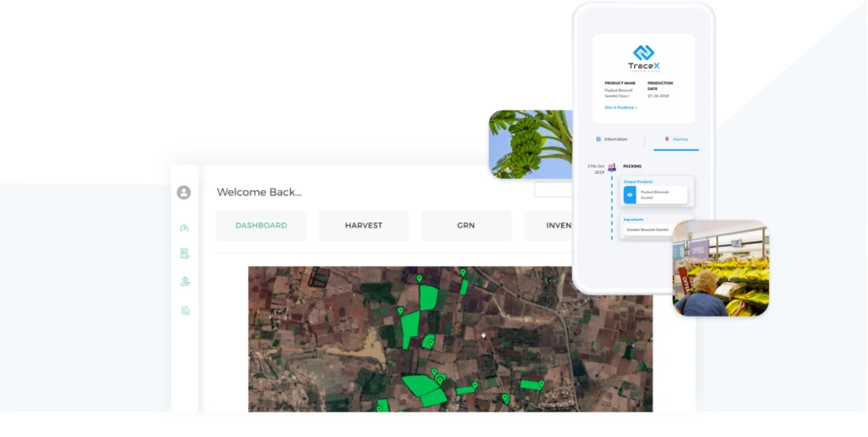
Task: Click the search box beside Welcome Back
Action: pos(554,189)
